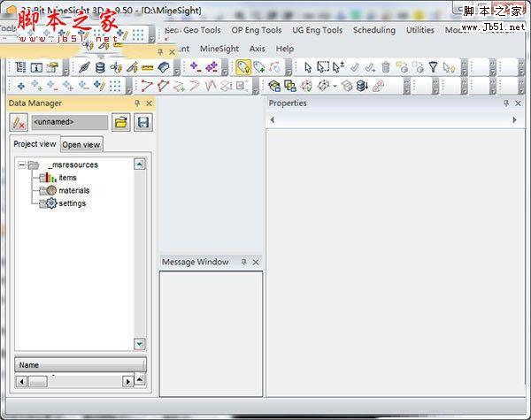The width and height of the screenshot is (531, 420).
Task: Pin the Data Manager panel
Action: (x=137, y=103)
